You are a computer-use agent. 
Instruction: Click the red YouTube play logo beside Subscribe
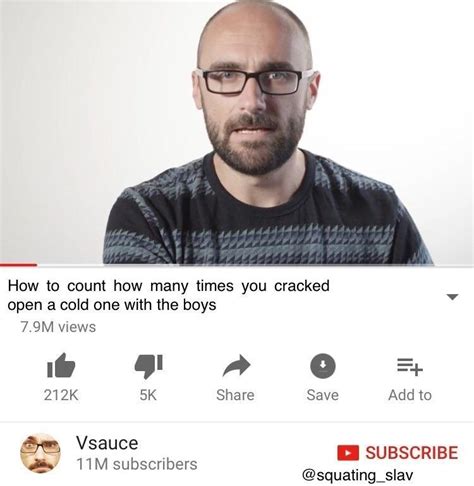pyautogui.click(x=348, y=453)
